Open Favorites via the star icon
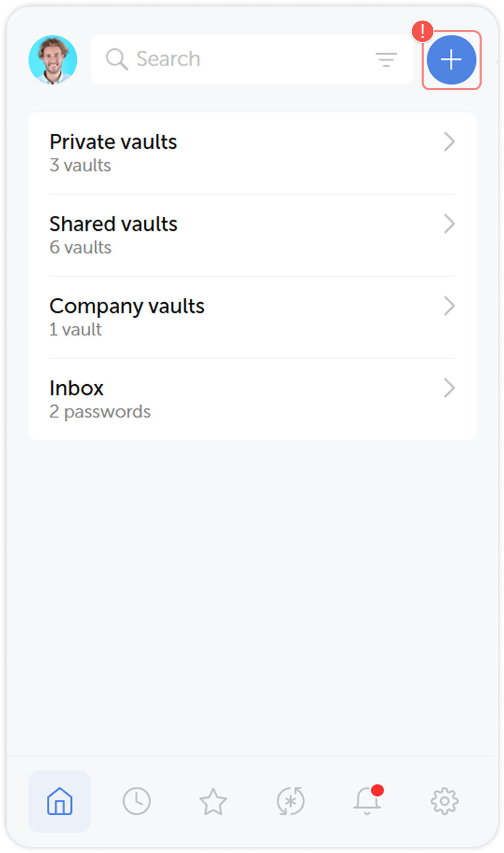Screen dimensions: 504x853 [x=214, y=800]
